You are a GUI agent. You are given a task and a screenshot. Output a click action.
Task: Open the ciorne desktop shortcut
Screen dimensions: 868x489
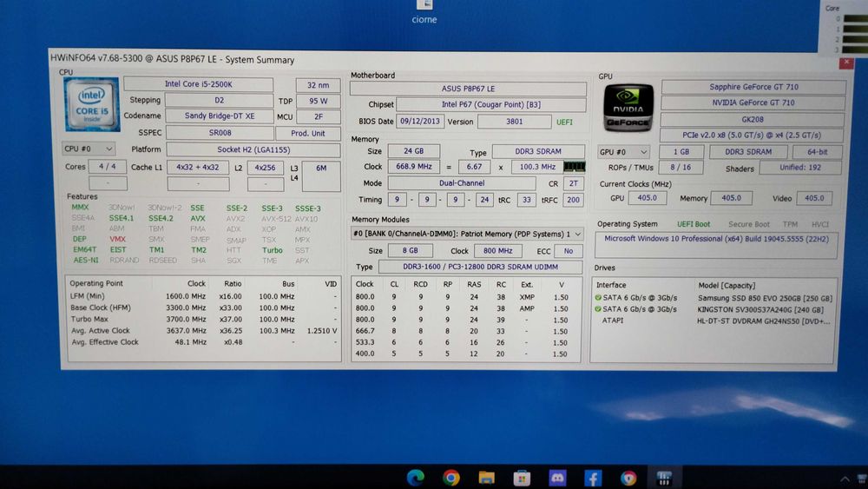click(424, 12)
